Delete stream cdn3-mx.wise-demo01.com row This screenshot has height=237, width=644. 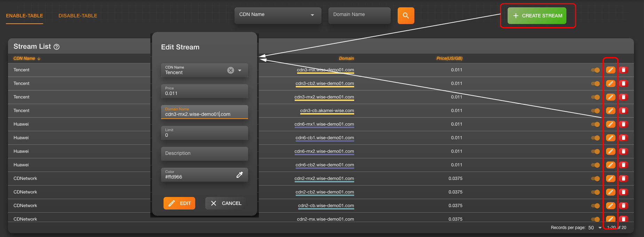tap(623, 70)
